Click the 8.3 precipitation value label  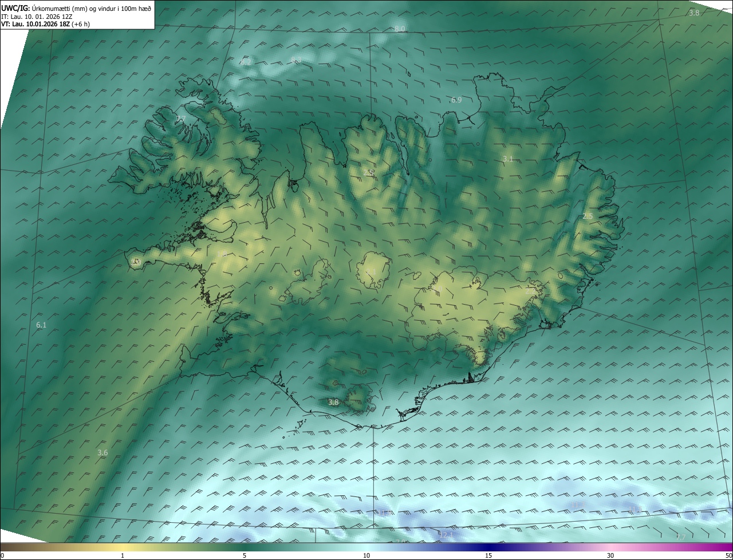[x=296, y=60]
